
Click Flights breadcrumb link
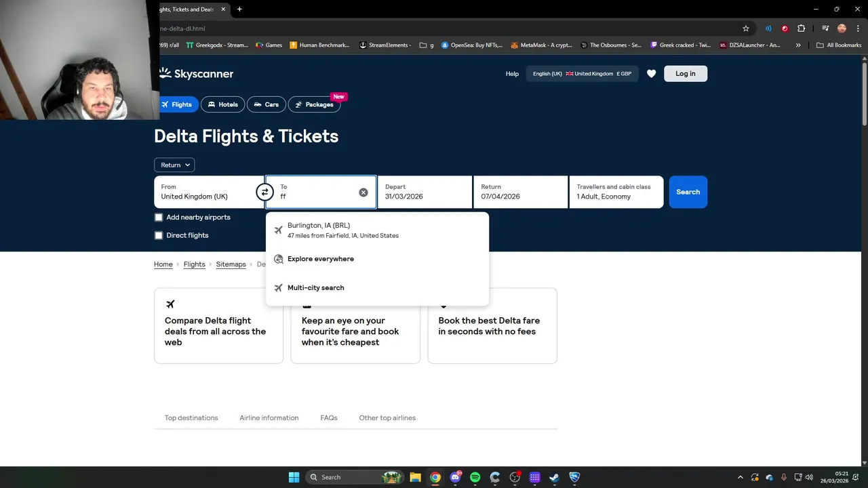pos(195,264)
